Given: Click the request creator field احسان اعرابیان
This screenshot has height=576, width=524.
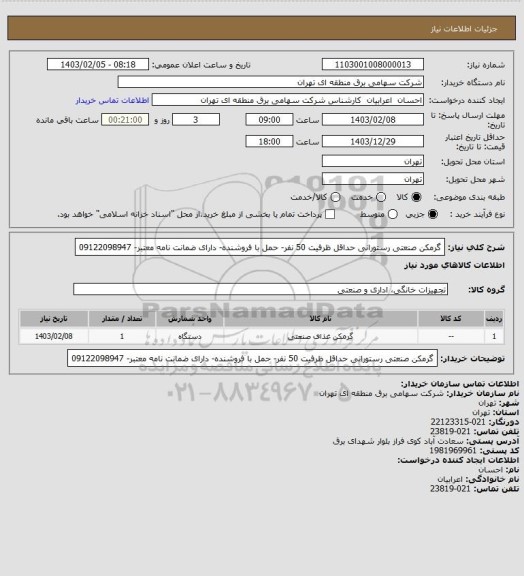Looking at the screenshot, I should point(288,100).
